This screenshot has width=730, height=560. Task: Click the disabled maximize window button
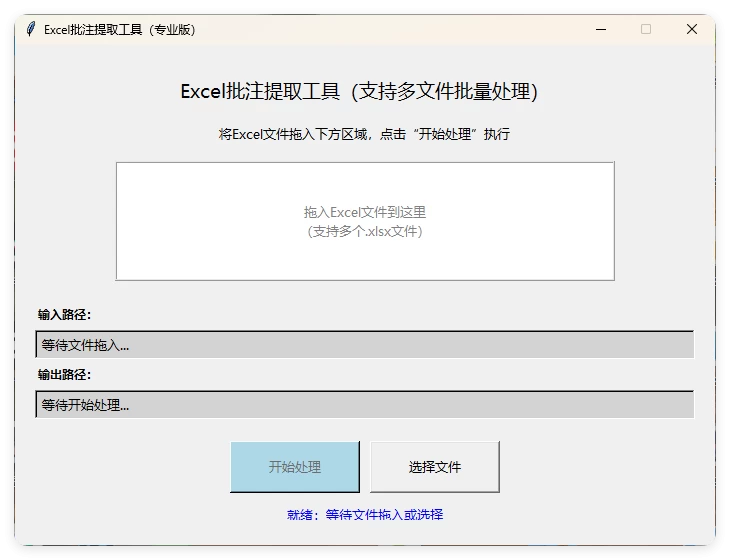click(x=646, y=29)
